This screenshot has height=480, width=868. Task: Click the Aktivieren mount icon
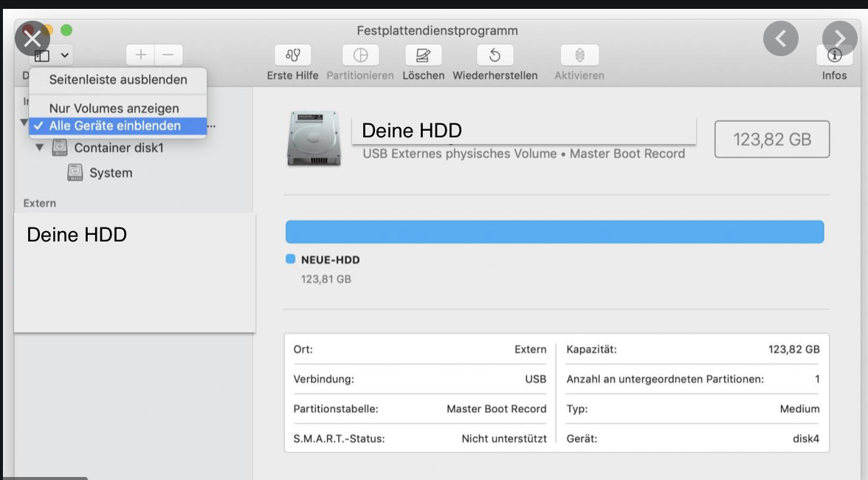[579, 55]
